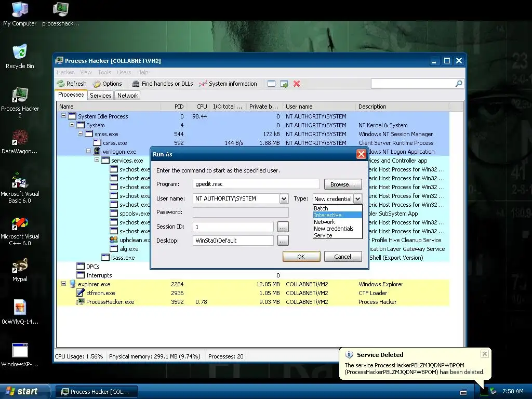The width and height of the screenshot is (532, 399).
Task: Click the Session ID input field
Action: pos(233,227)
